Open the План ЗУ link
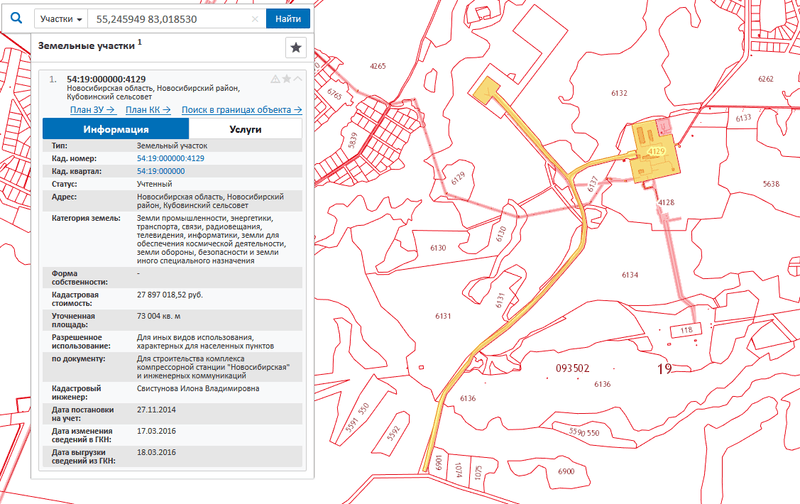Viewport: 800px width, 504px height. 93,110
